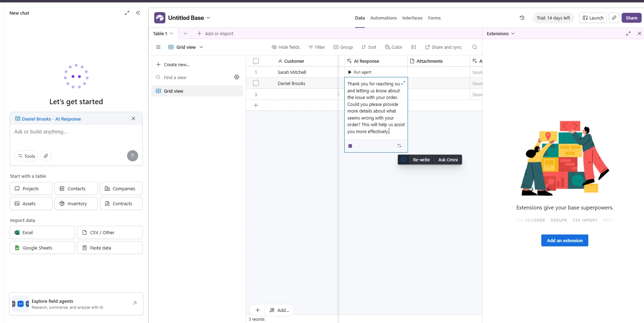
Task: Toggle select-all checkbox in header
Action: tap(256, 61)
